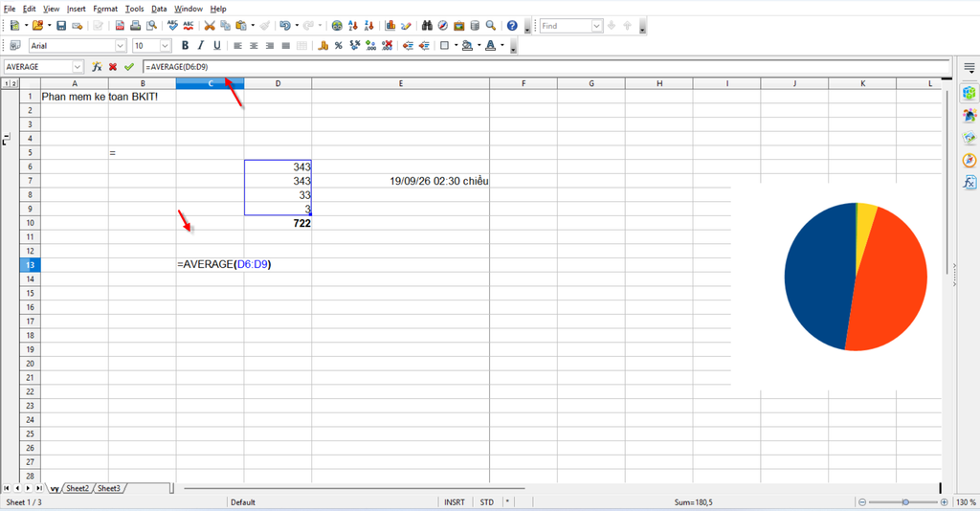Image resolution: width=980 pixels, height=511 pixels.
Task: Click the Save document icon
Action: click(x=61, y=26)
